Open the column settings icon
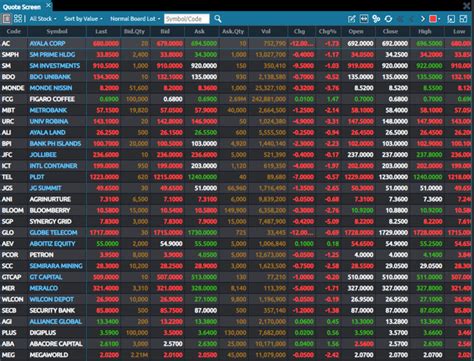Screen dimensions: 474x361 pos(376,19)
